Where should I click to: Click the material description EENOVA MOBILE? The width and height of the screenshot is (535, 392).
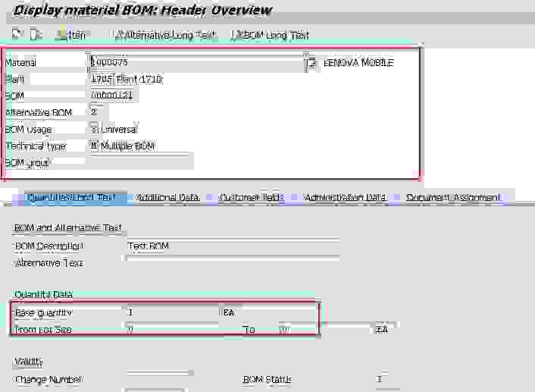(x=359, y=63)
